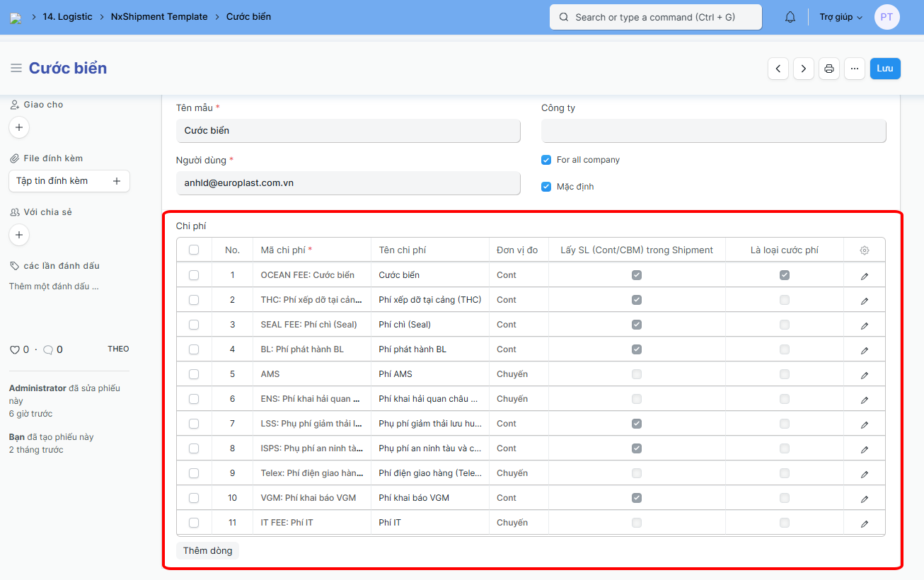Click the Lưu save button
The height and width of the screenshot is (580, 924).
[885, 69]
